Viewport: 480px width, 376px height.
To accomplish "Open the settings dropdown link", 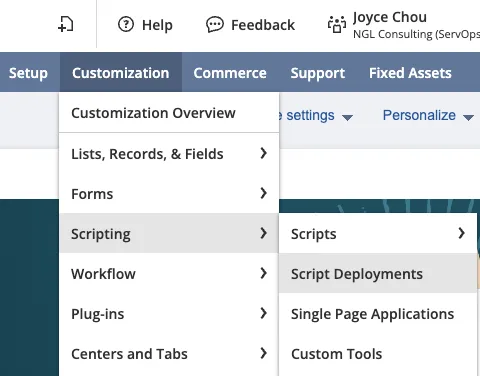I will tap(310, 115).
